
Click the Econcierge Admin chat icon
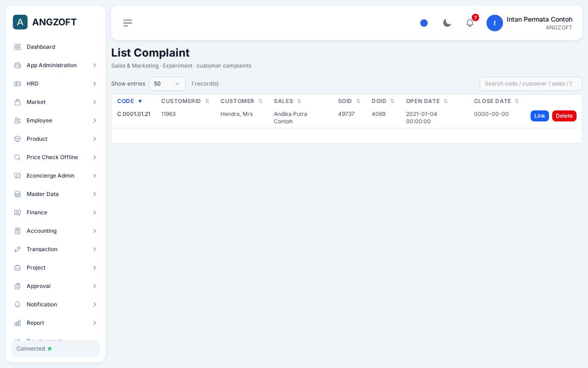point(17,176)
